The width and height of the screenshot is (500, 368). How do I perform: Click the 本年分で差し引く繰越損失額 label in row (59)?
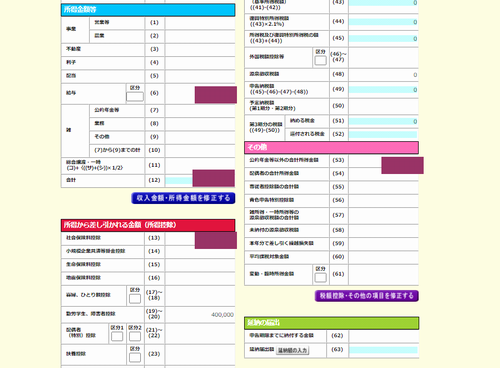(x=282, y=243)
